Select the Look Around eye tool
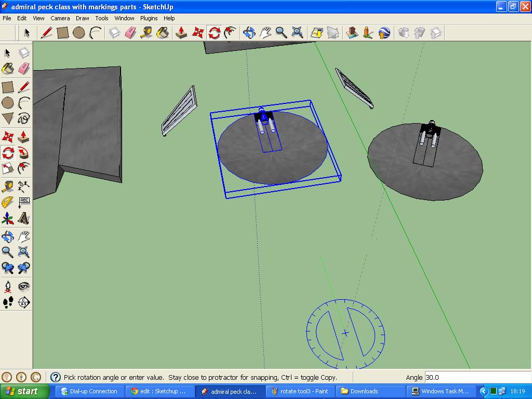 [x=24, y=285]
